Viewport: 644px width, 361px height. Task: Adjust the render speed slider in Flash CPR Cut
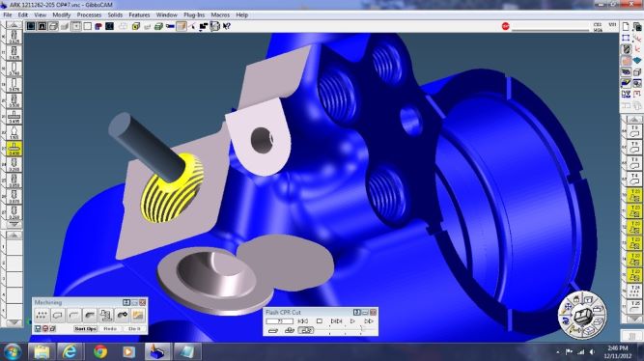(361, 329)
